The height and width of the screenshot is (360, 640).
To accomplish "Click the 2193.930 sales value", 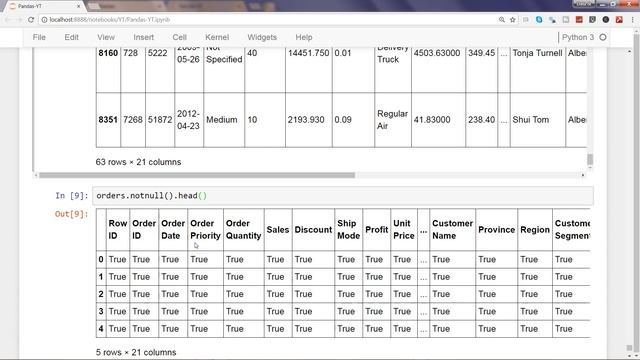I will click(308, 120).
